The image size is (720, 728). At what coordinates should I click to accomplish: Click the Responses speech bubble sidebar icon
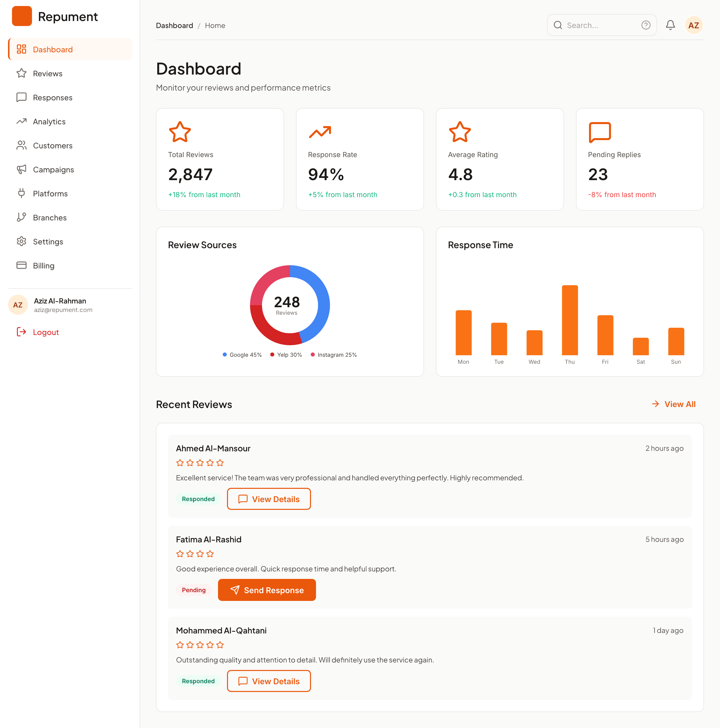click(x=21, y=97)
